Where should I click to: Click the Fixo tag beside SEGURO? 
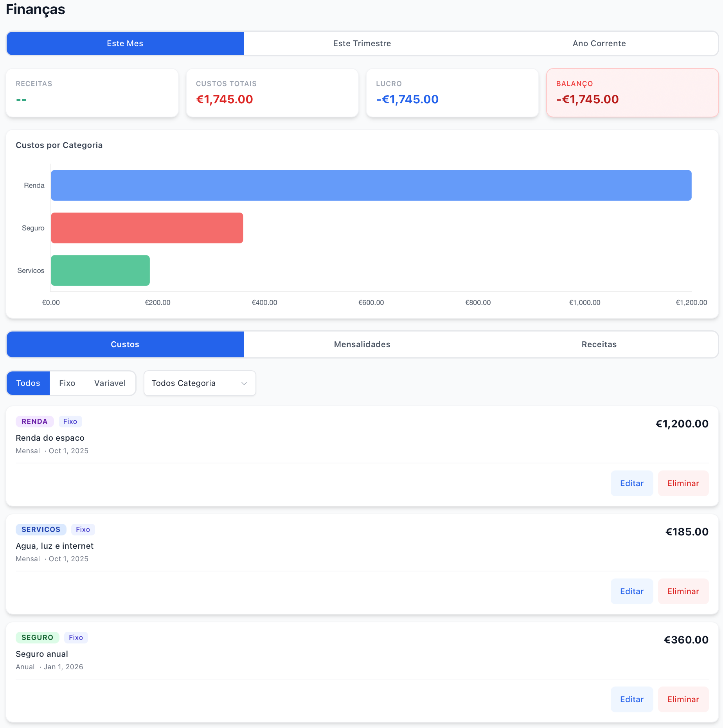(76, 638)
